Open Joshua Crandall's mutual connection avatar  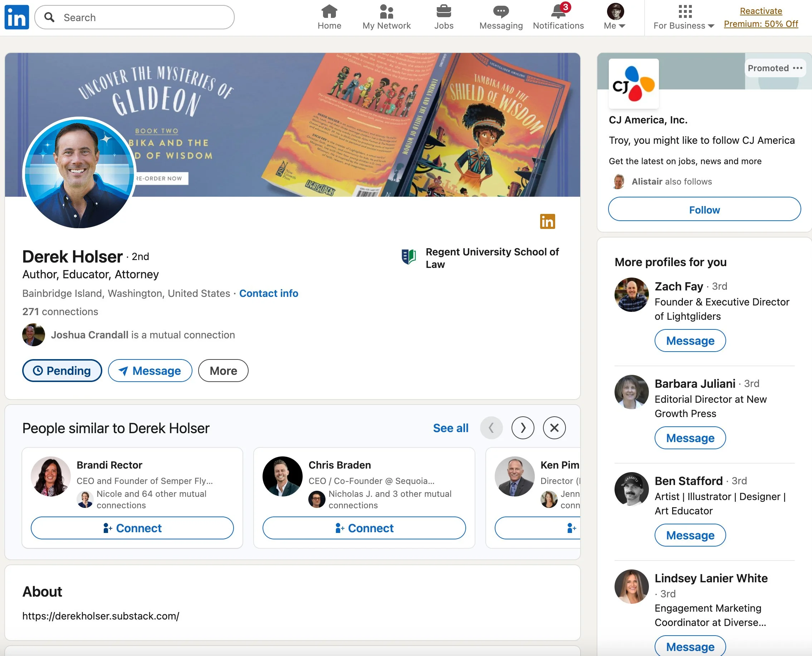(34, 335)
